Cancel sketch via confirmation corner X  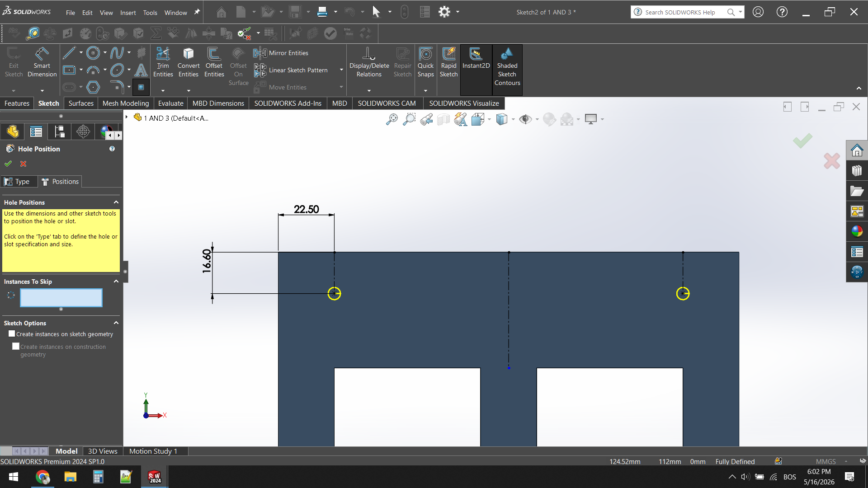point(832,161)
